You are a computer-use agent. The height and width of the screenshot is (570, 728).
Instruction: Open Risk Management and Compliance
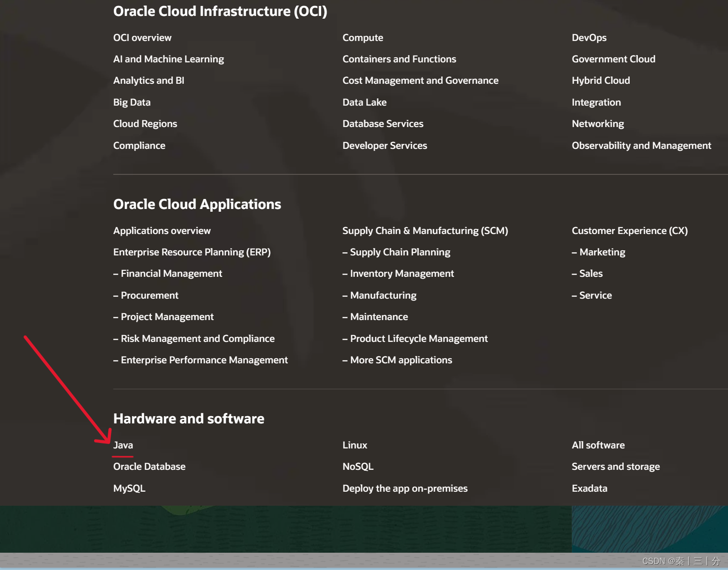(x=194, y=339)
